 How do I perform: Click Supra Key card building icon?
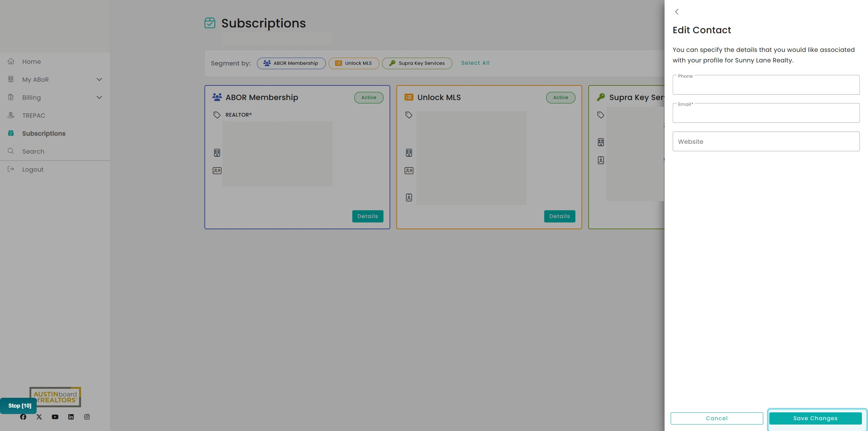601,142
